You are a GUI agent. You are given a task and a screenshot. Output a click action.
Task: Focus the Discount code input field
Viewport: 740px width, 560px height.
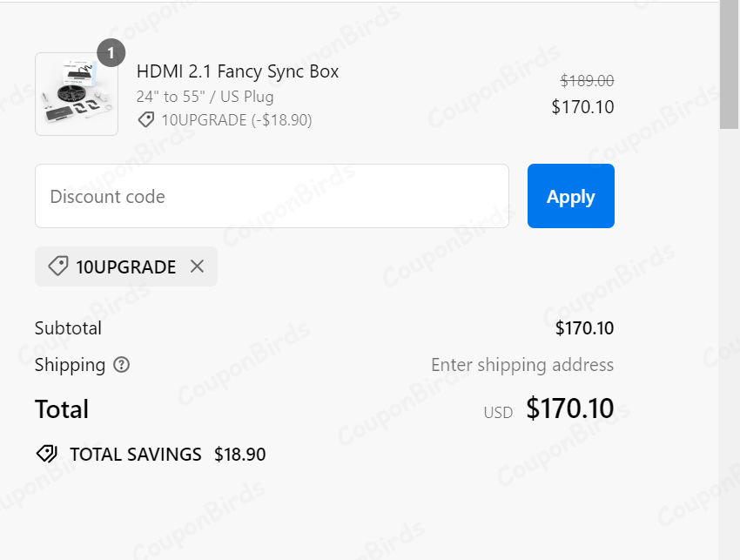[x=272, y=196]
